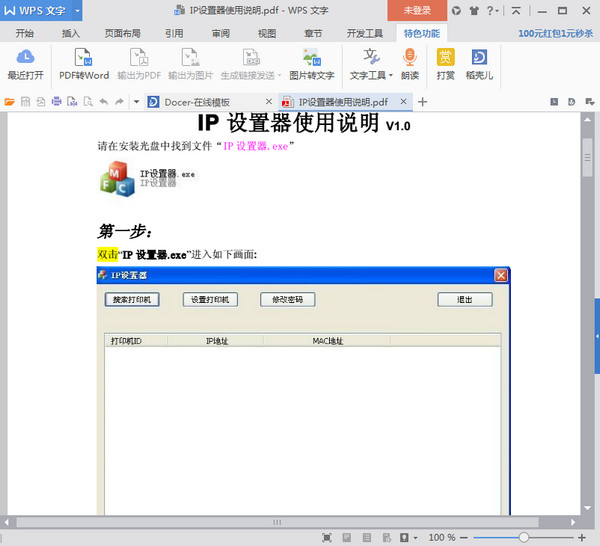This screenshot has width=600, height=546.
Task: Click the zoom slider handle
Action: (523, 537)
